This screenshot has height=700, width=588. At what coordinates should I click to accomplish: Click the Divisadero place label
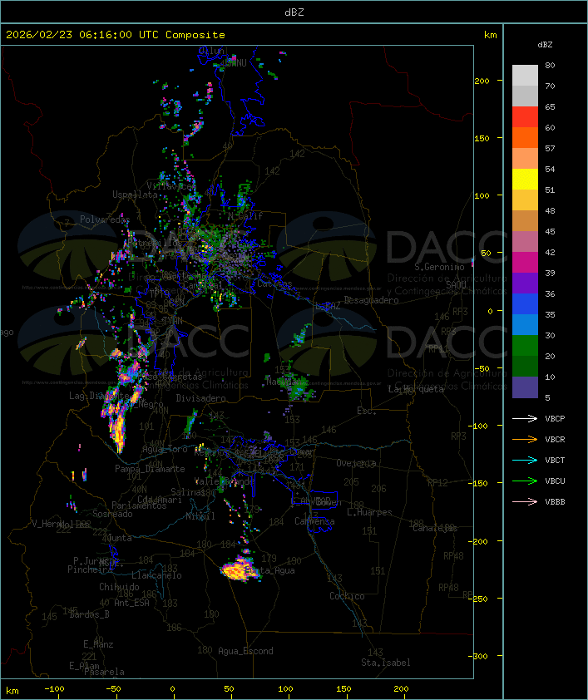[x=200, y=397]
